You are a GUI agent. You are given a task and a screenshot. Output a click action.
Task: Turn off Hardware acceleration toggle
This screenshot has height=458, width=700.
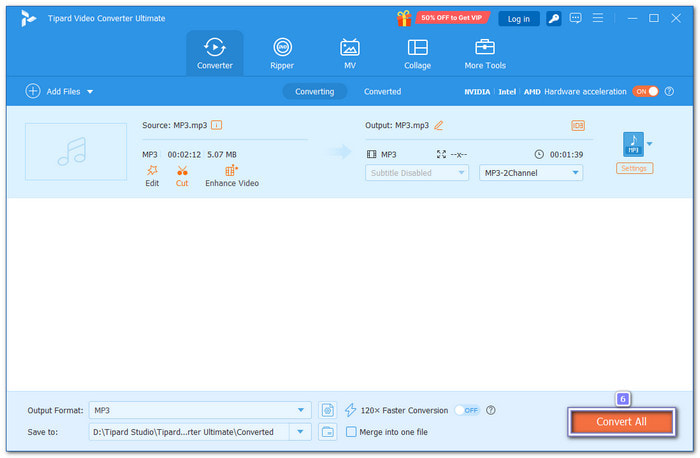(x=646, y=91)
